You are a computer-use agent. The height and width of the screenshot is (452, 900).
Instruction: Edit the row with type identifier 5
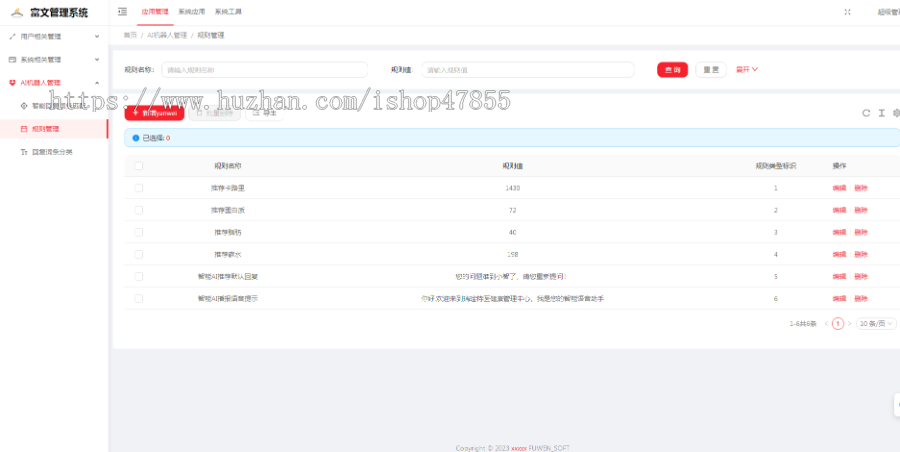[839, 276]
